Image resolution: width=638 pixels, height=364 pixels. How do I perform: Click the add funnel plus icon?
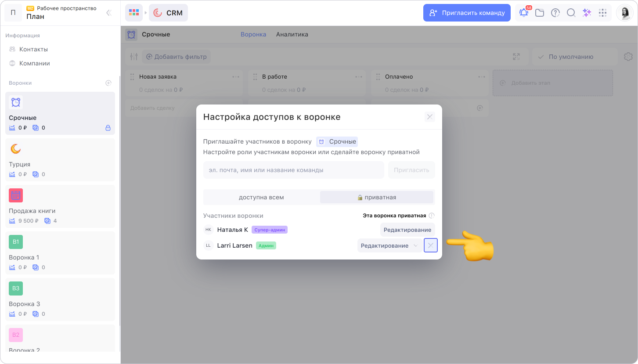(108, 83)
